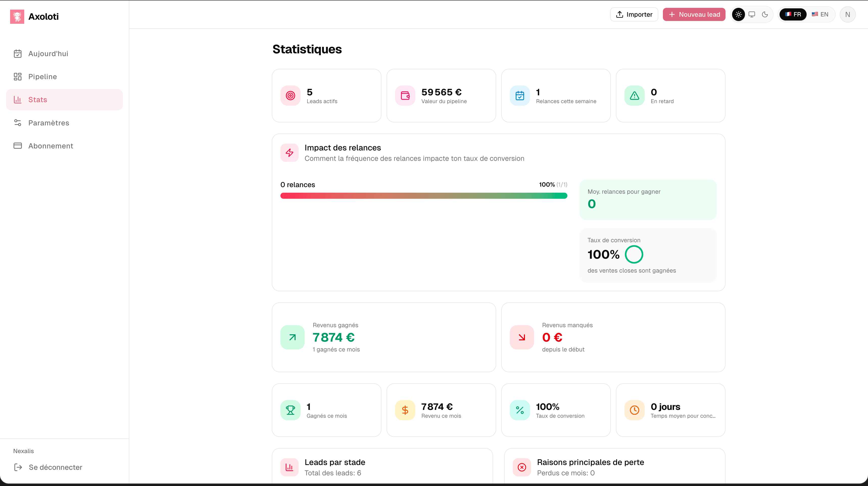Click the pipeline value wallet icon
The image size is (868, 486).
pyautogui.click(x=405, y=96)
